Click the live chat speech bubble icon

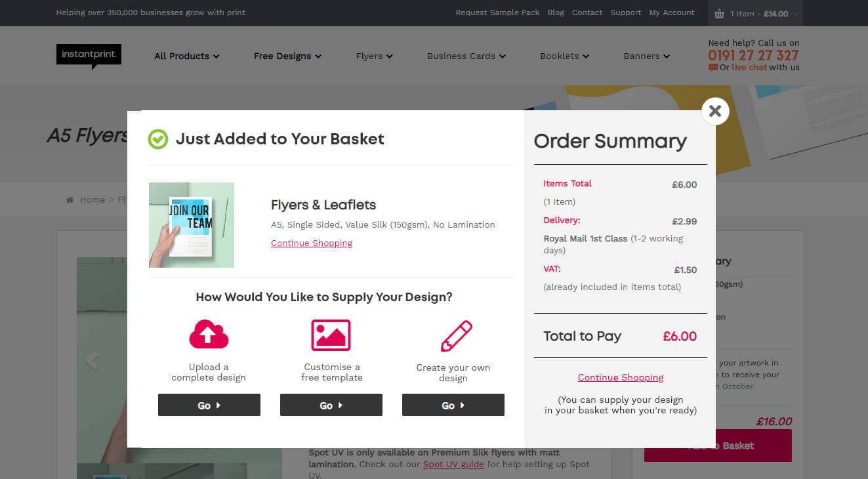(x=713, y=68)
